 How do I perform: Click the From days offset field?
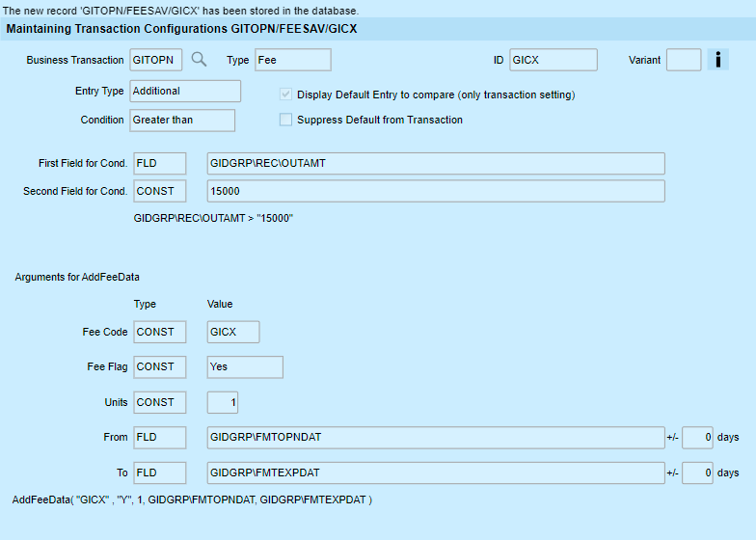click(697, 438)
